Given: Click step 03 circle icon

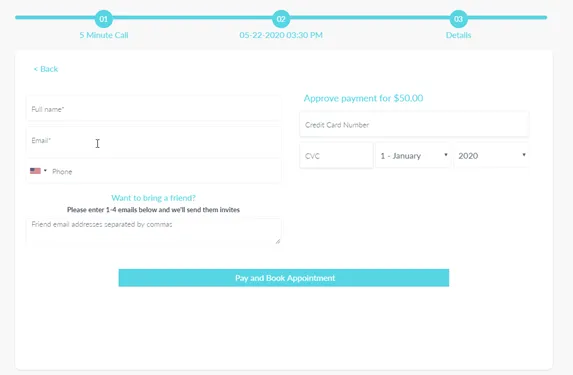Looking at the screenshot, I should (458, 19).
